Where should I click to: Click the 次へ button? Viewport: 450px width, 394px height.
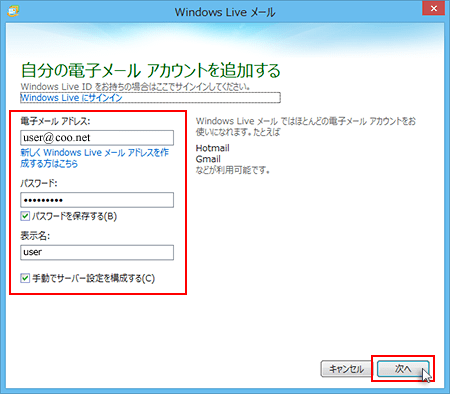(x=403, y=369)
